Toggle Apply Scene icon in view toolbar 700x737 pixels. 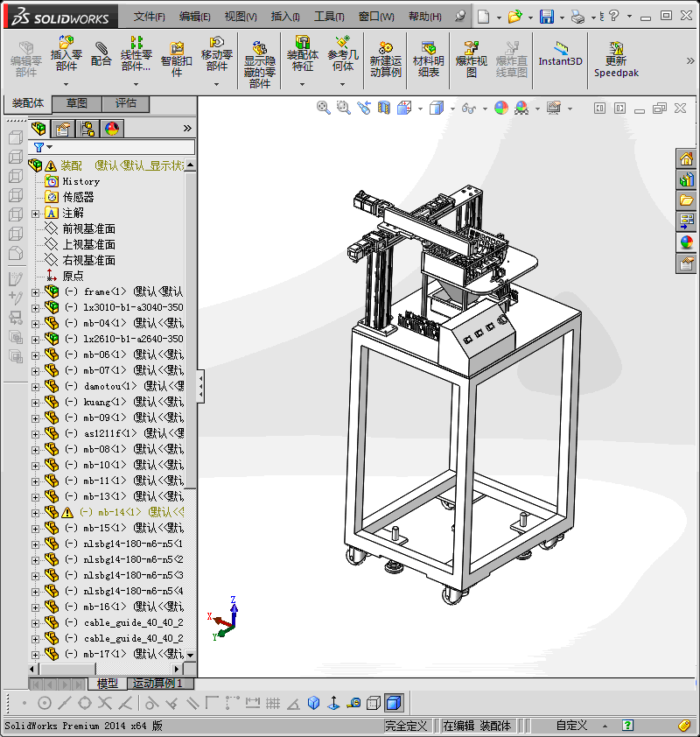click(521, 108)
